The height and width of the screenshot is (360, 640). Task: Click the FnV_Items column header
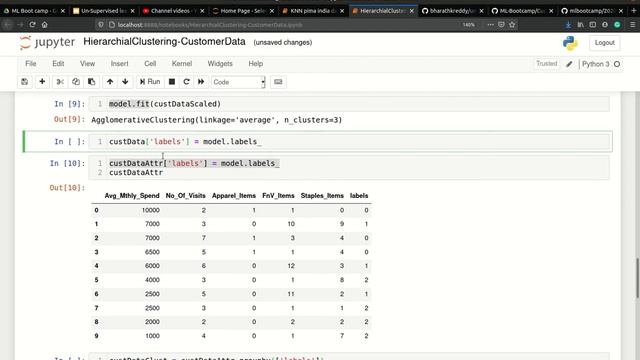pos(278,196)
